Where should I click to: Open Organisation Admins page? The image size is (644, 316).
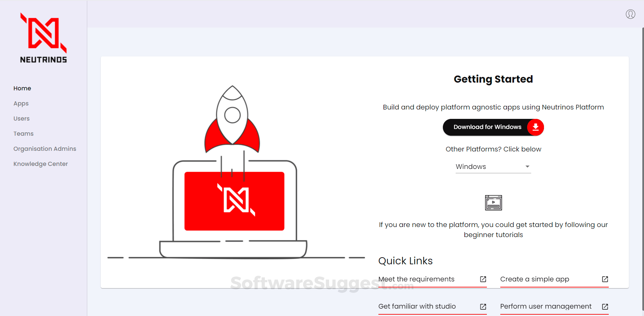pos(45,149)
